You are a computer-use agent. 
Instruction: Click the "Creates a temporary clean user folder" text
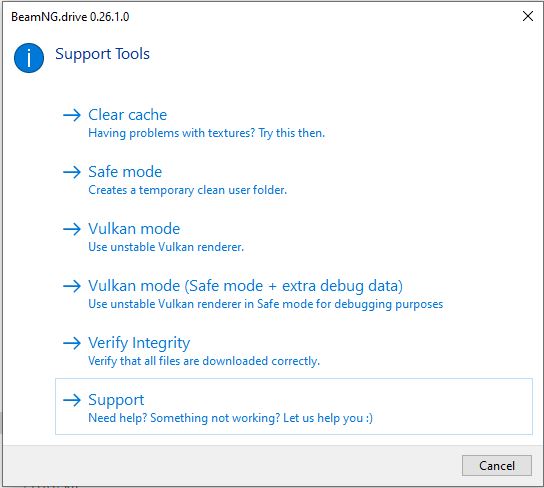[187, 190]
